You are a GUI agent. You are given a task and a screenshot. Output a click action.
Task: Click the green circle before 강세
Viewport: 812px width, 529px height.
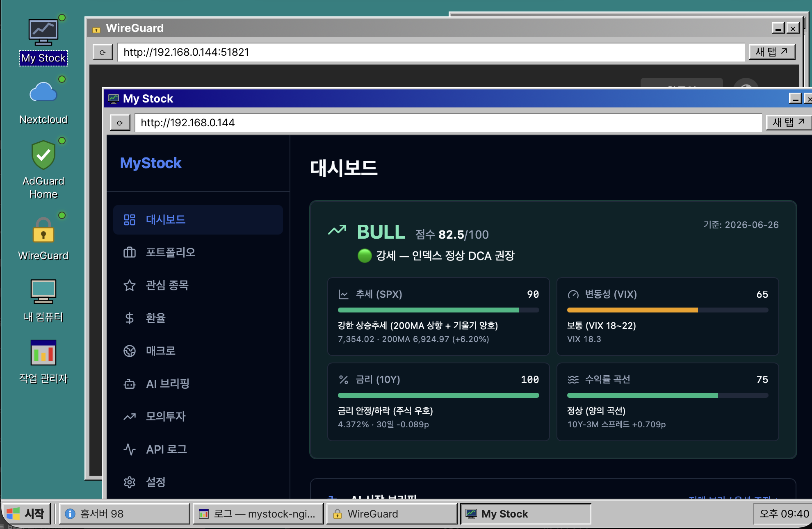coord(364,256)
